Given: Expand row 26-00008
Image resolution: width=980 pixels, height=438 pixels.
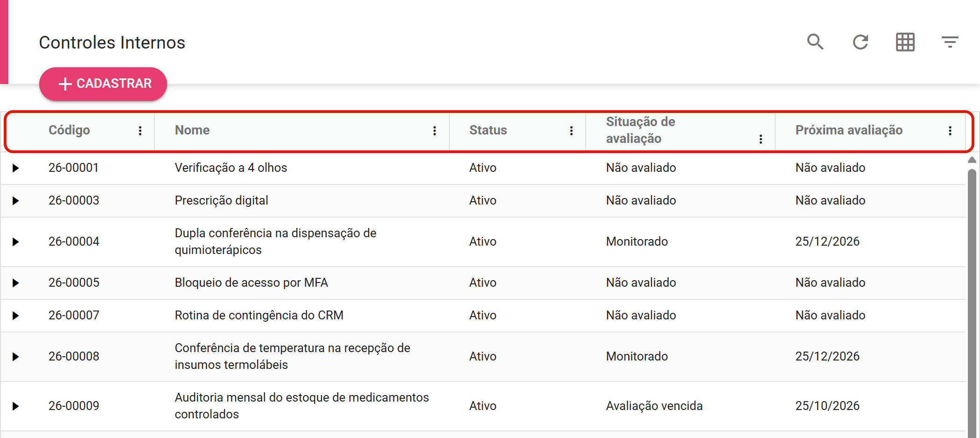Looking at the screenshot, I should [15, 357].
